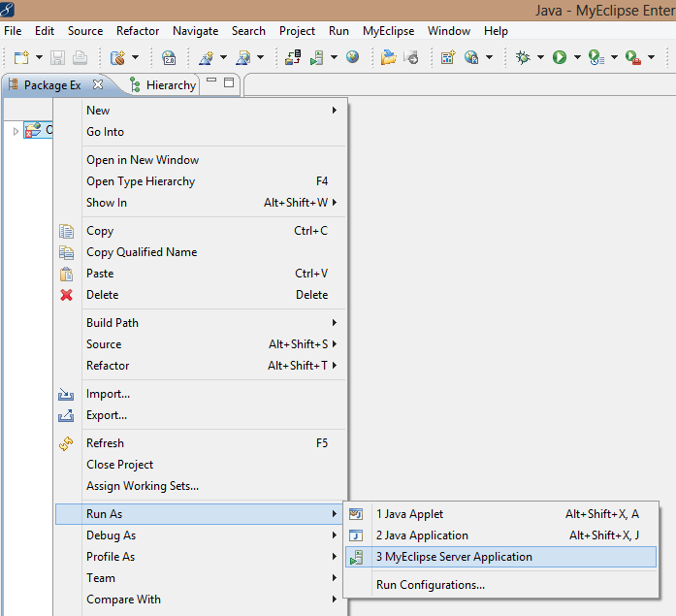This screenshot has height=616, width=676.
Task: Open the dropdown beside new Java package icon
Action: click(x=135, y=57)
